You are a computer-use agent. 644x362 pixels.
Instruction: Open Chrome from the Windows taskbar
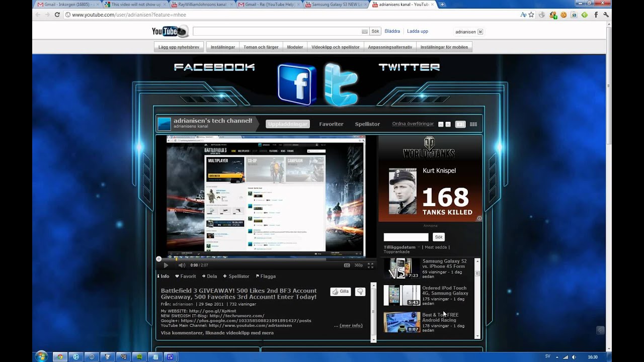coord(60,357)
